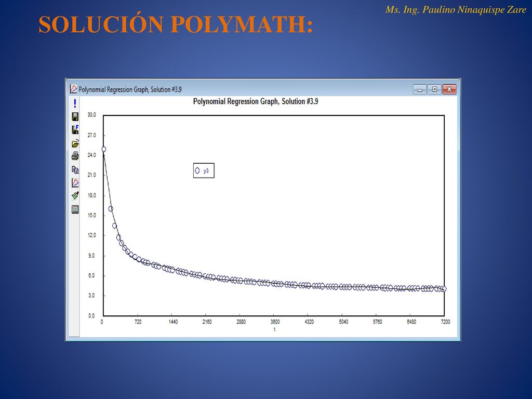Click the 5040 x-axis tick label
532x399 pixels.
point(343,322)
